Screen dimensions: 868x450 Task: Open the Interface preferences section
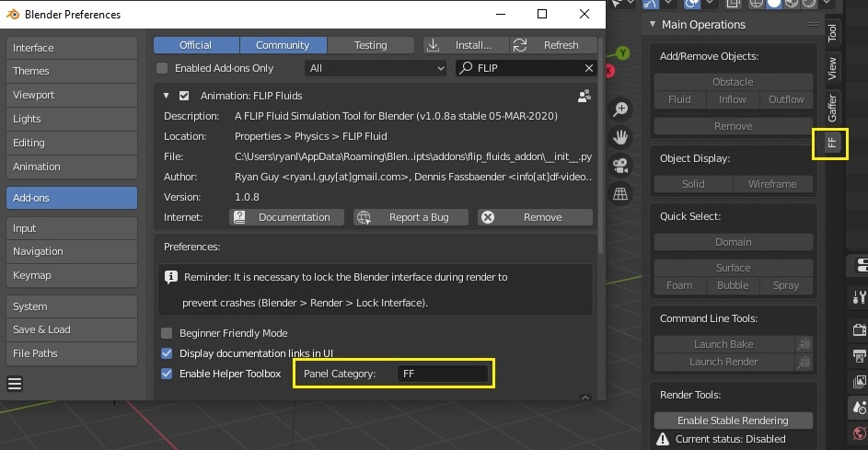[x=72, y=48]
